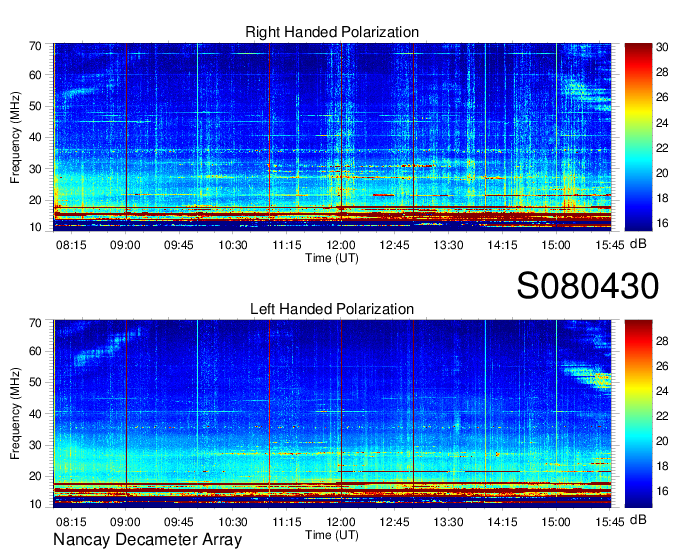Click the 22 dB value on the Left Handed colorbar

click(x=662, y=416)
